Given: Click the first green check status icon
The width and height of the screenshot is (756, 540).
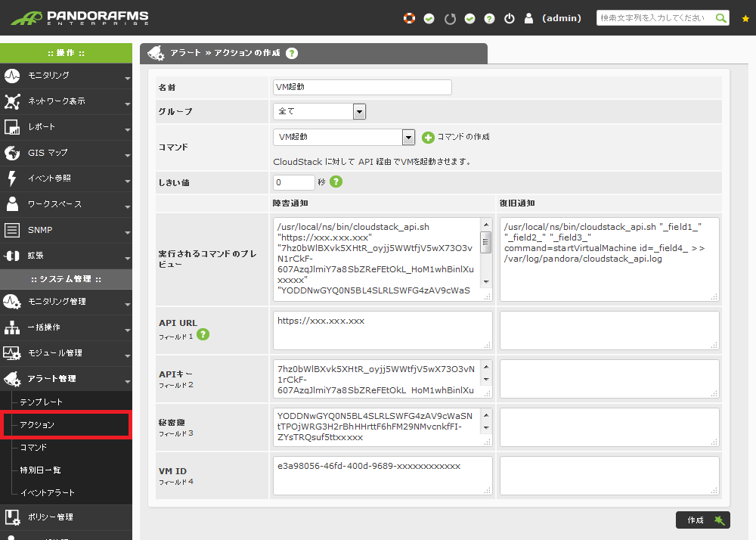Looking at the screenshot, I should (429, 19).
